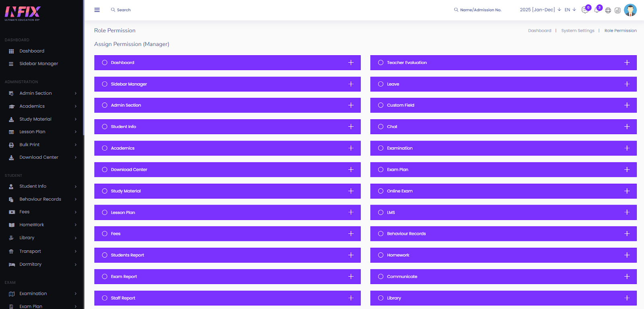Click the Role Permission breadcrumb link
This screenshot has height=309, width=644.
coord(620,31)
